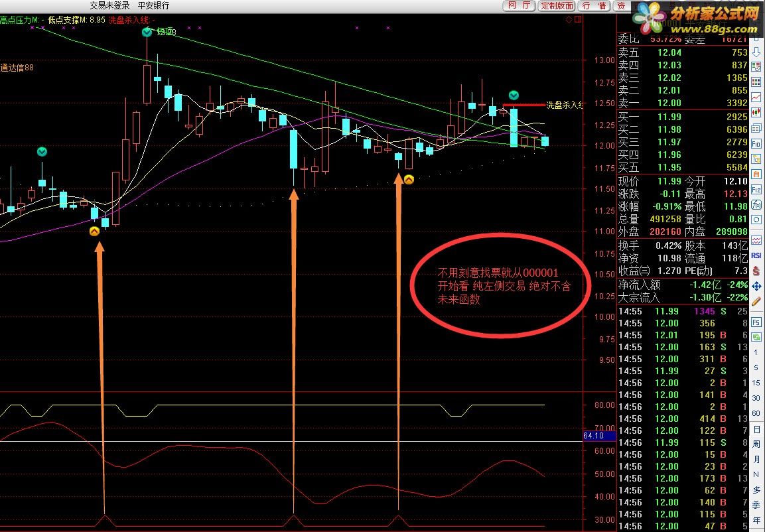This screenshot has height=532, width=765.
Task: Switch to 5-minute period
Action: [756, 367]
